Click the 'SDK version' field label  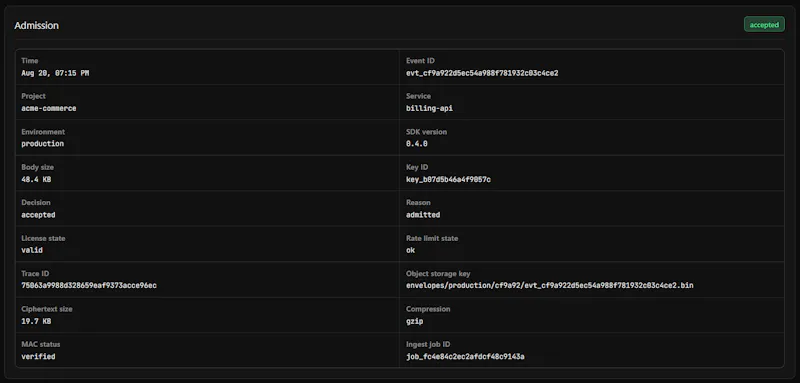427,132
